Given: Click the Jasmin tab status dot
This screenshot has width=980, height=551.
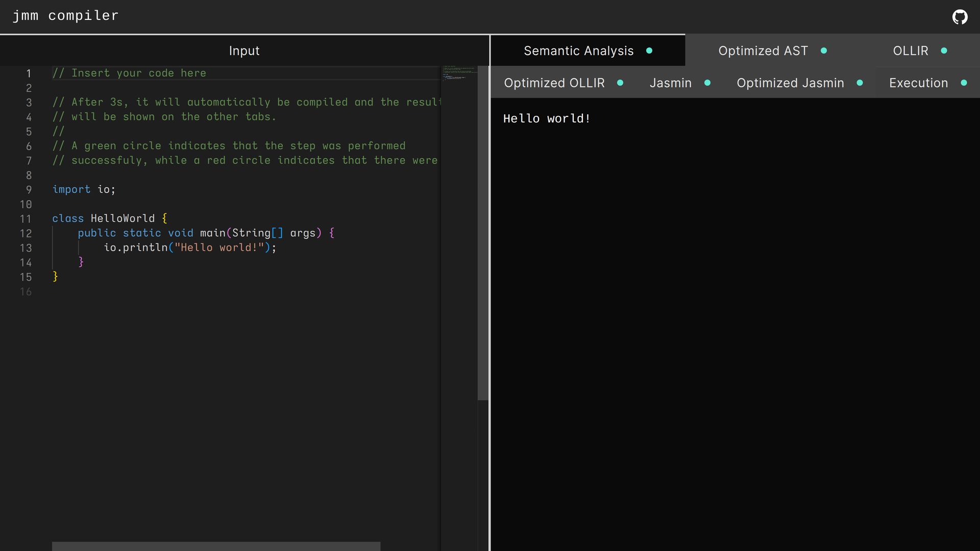Looking at the screenshot, I should pos(707,83).
